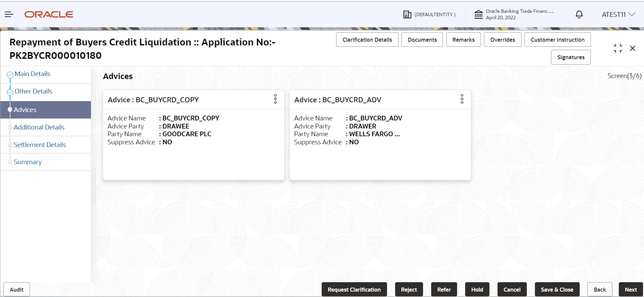Image resolution: width=644 pixels, height=297 pixels.
Task: Close the application screen with the X icon
Action: coord(633,48)
